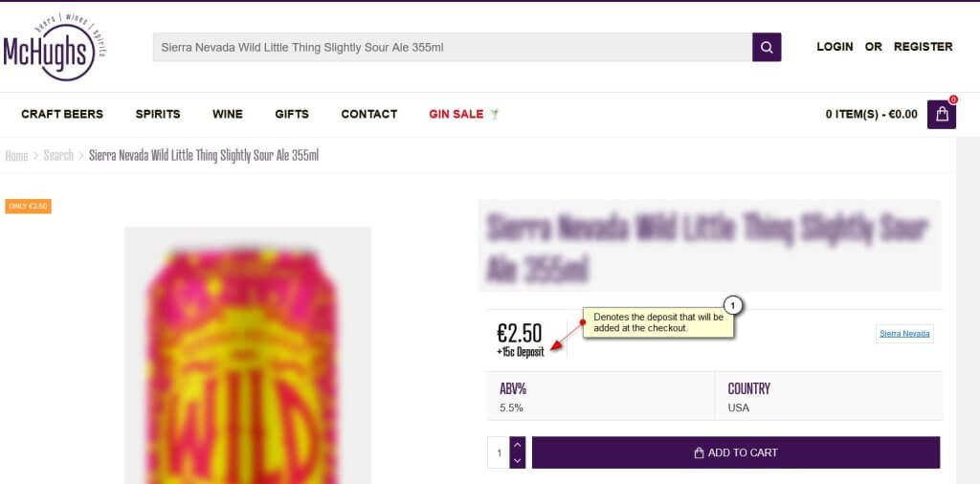Increase quantity with the up arrow

pyautogui.click(x=517, y=445)
